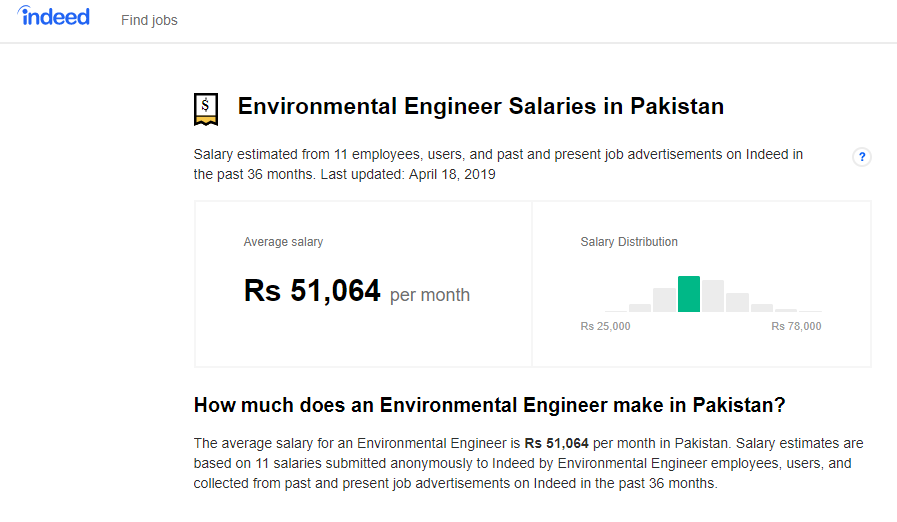Open the Find jobs menu item
Screen dimensions: 897x522
[149, 20]
